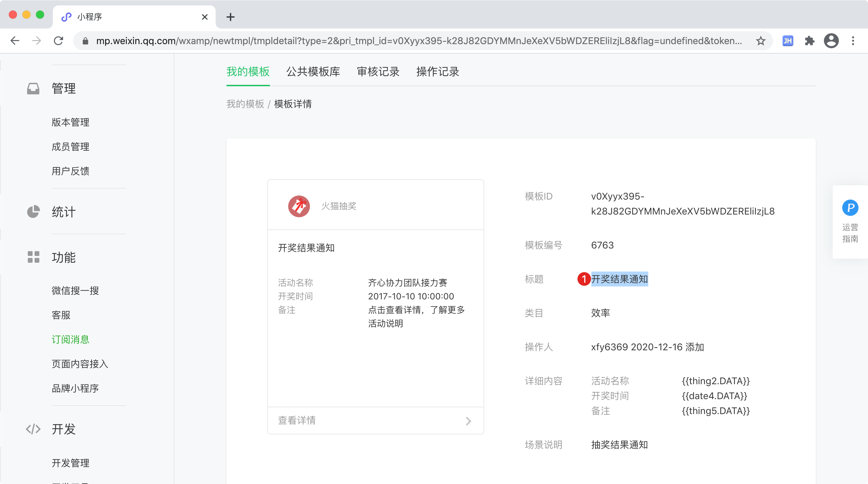Expand the 统计 sidebar section

tap(63, 212)
